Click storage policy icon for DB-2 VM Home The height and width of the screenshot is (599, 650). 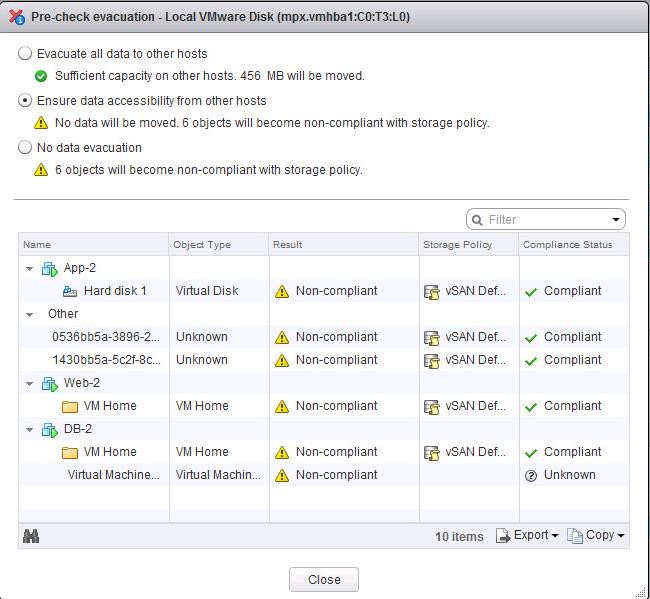432,453
